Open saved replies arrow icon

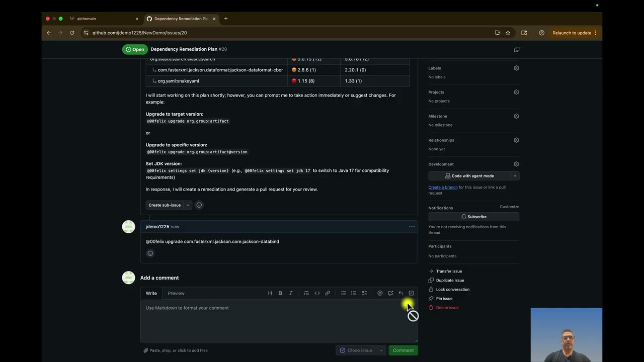tap(401, 293)
